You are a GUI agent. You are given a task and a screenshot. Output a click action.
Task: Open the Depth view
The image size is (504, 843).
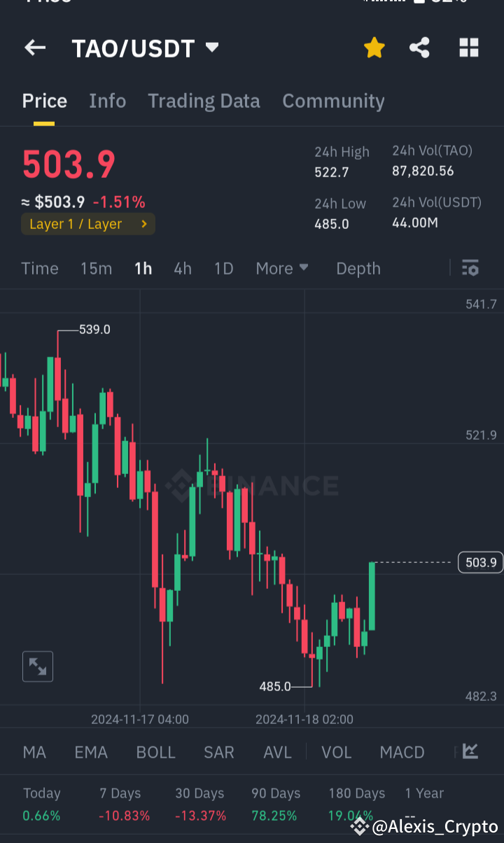[x=358, y=268]
